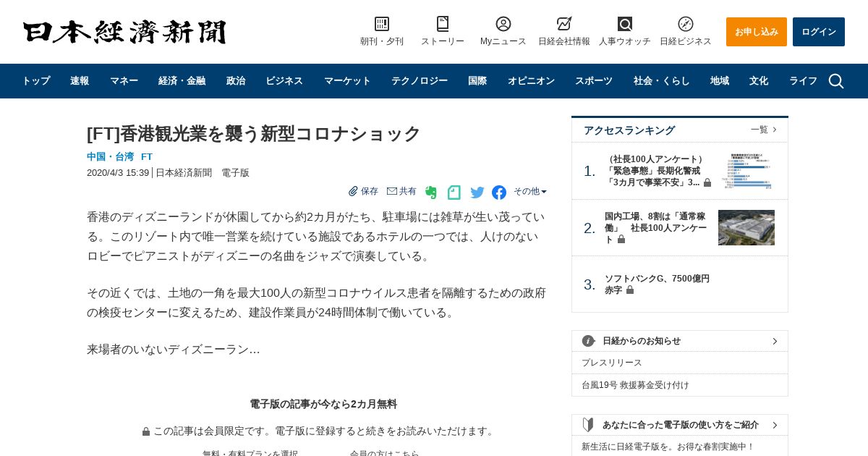
Task: Expand the その他 sharing dropdown
Action: click(x=530, y=191)
